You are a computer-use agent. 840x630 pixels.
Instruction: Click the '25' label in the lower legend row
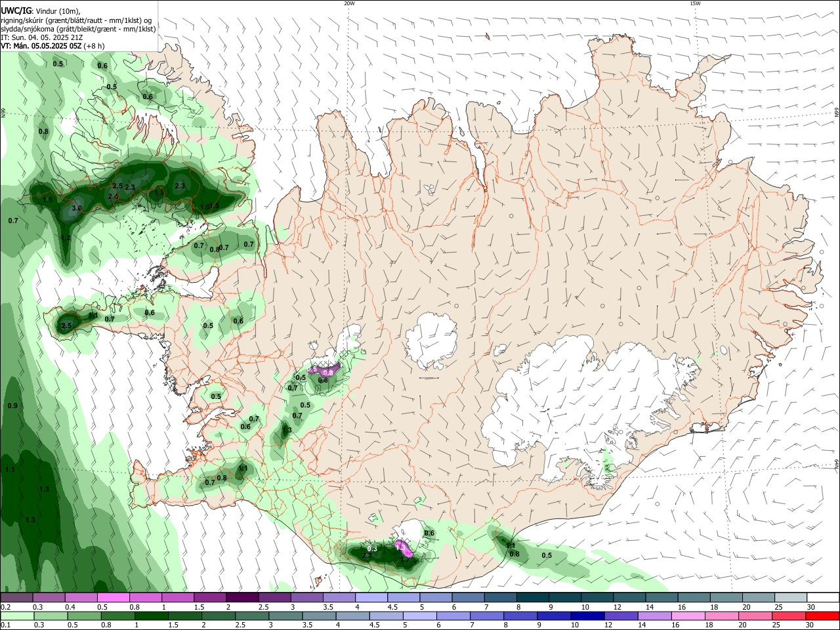pos(778,625)
